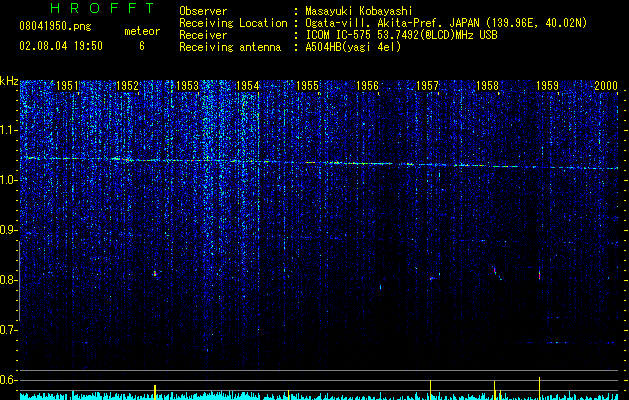Click the Ogata-vill. Akita-Pref. JAPAN location text
This screenshot has height=400, width=629.
446,23
